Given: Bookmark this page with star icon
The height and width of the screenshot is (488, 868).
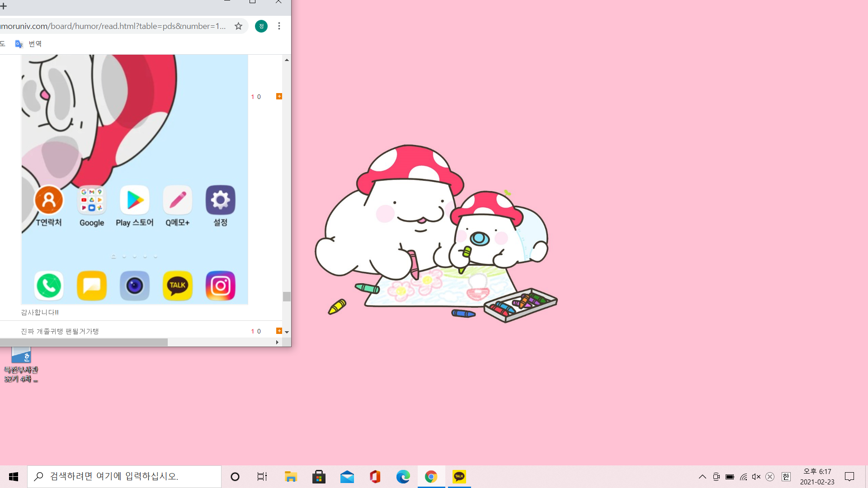Looking at the screenshot, I should (238, 26).
